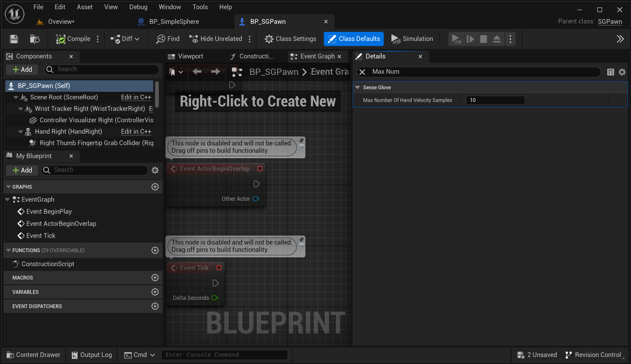Collapse the Sense Glove category
This screenshot has width=631, height=364.
click(358, 87)
